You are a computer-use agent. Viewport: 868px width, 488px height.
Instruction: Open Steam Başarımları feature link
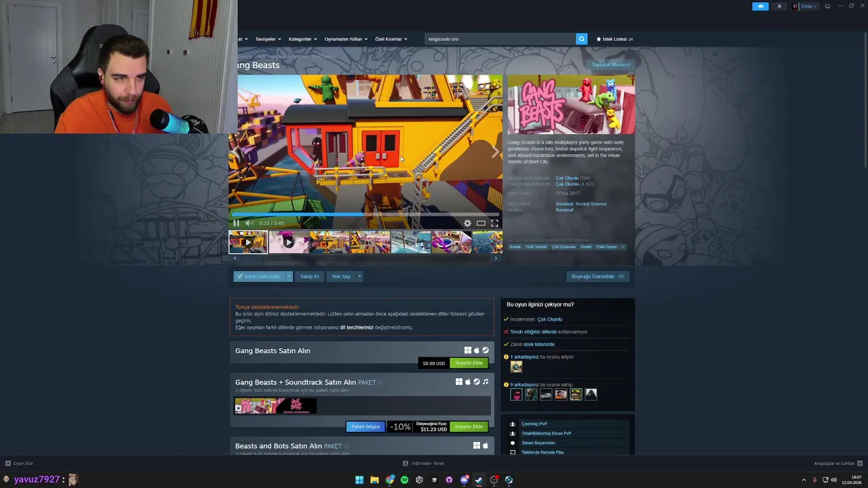[538, 443]
